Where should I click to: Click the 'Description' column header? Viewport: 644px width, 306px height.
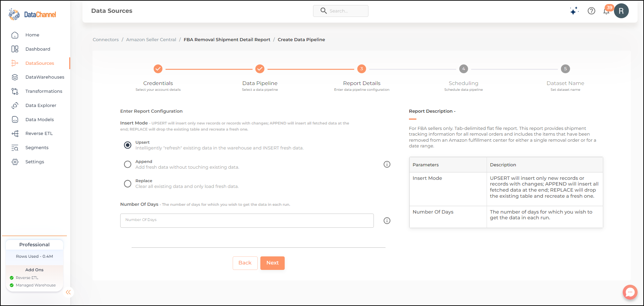coord(545,165)
